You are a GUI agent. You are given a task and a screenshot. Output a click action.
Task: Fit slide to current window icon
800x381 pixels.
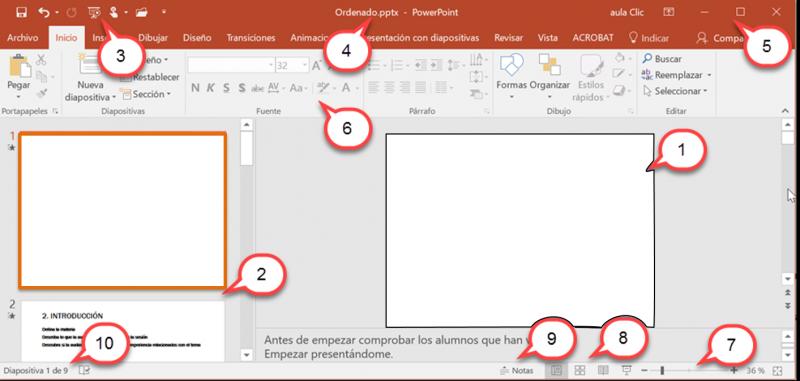click(x=777, y=371)
